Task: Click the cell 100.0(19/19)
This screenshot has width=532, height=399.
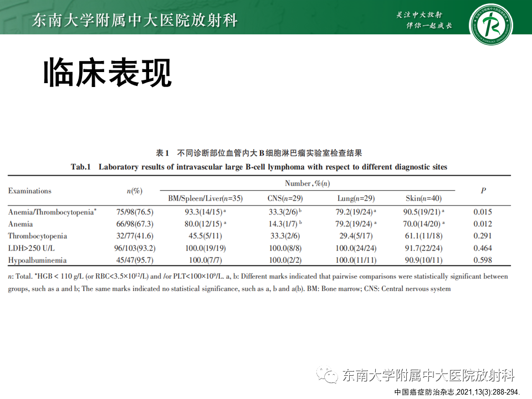Action: point(205,248)
